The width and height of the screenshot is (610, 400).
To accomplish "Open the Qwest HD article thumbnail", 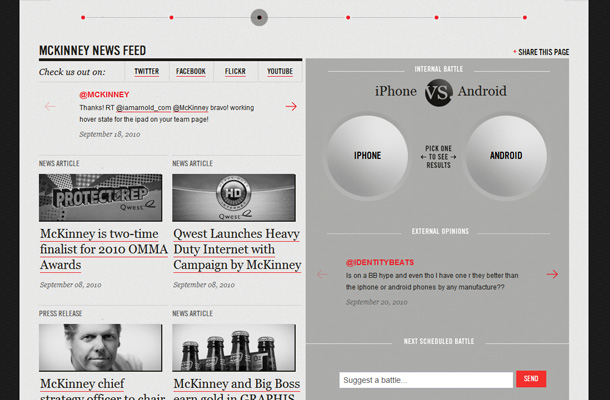I will [234, 198].
